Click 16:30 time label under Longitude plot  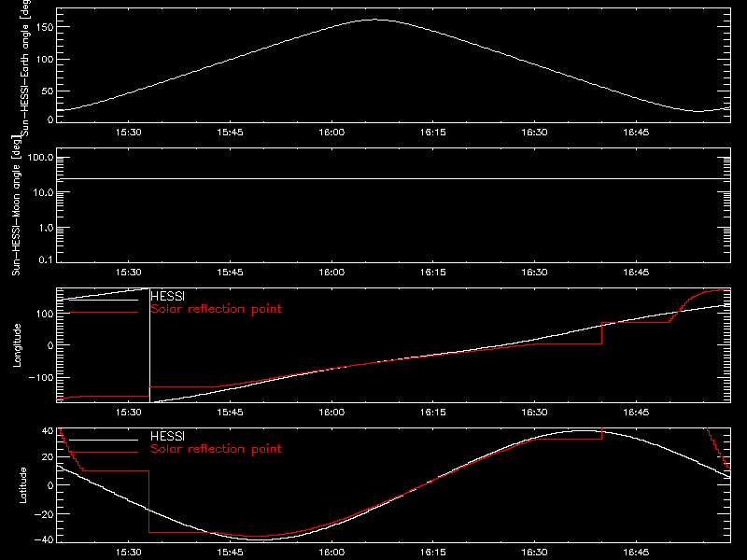pos(534,413)
